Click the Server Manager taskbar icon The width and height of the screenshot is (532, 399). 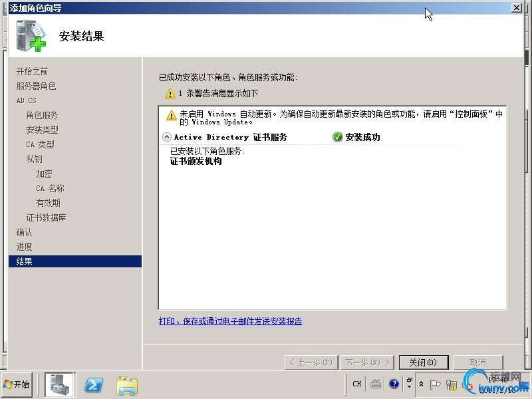[x=59, y=385]
